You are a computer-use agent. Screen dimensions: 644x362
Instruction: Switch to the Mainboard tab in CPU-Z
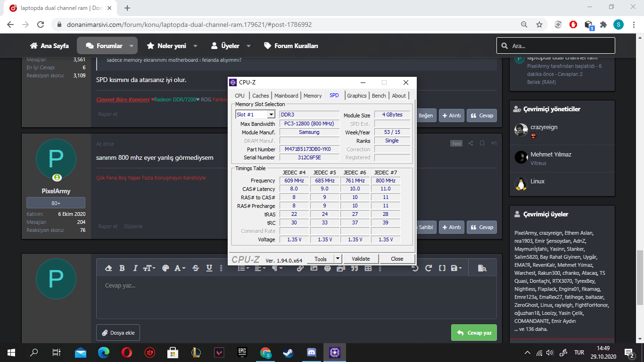(286, 96)
